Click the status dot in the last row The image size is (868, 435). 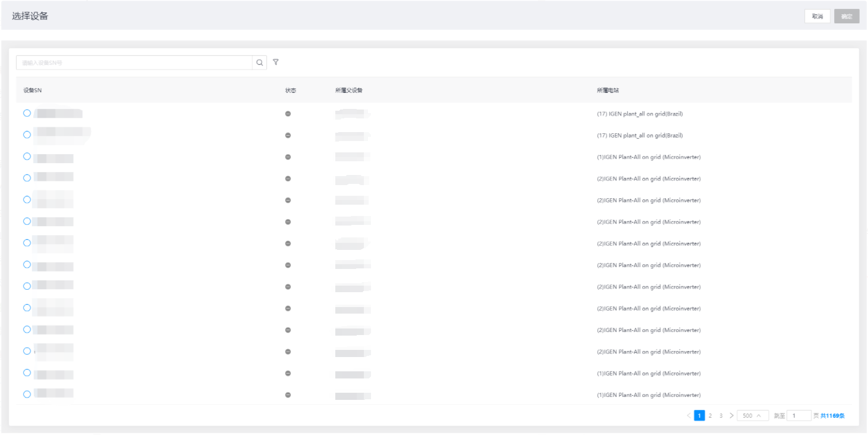coord(288,395)
